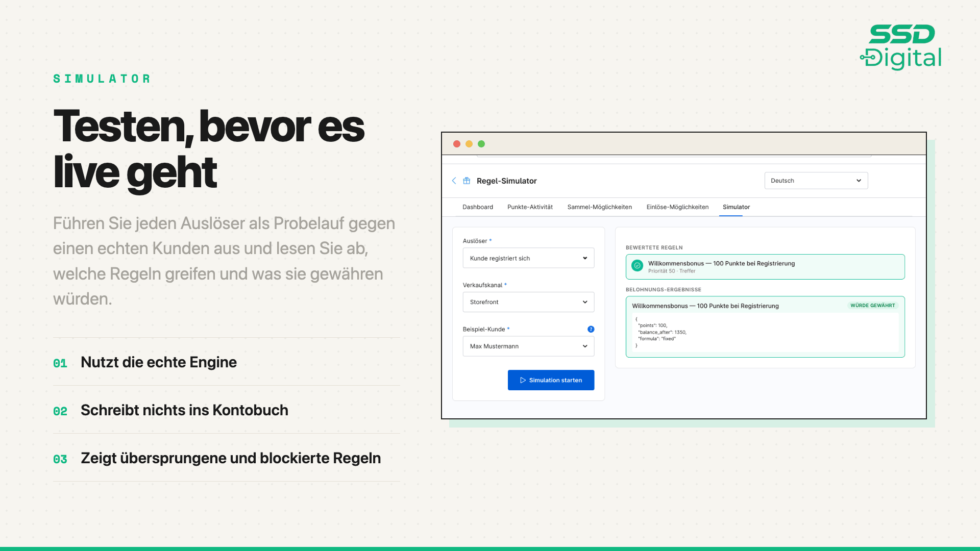
Task: Click the green maximize window dot
Action: pos(481,144)
